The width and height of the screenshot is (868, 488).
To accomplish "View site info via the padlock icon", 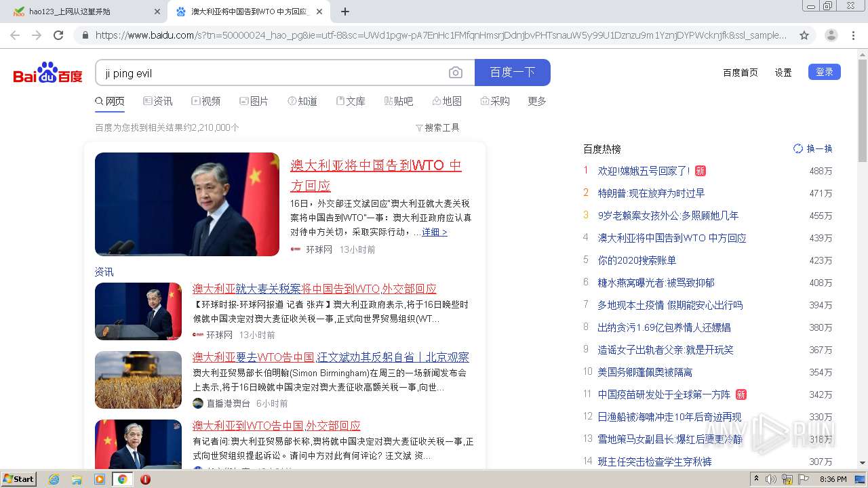I will 85,35.
